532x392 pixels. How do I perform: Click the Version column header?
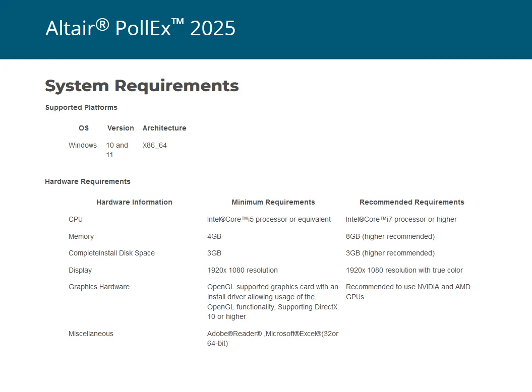121,128
